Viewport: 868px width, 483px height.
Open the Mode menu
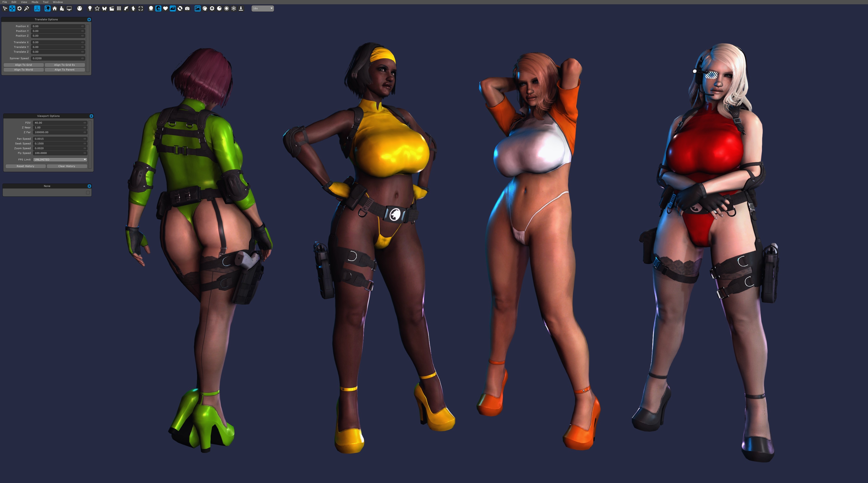35,2
